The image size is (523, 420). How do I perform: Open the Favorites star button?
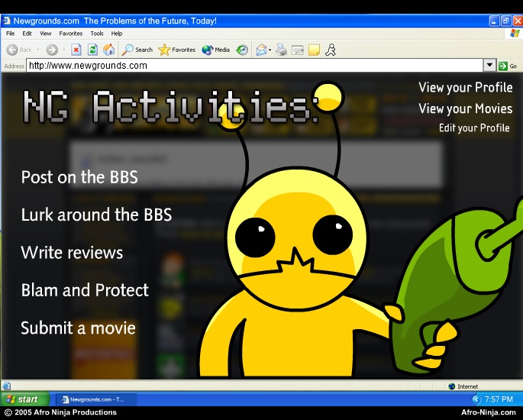pos(177,50)
